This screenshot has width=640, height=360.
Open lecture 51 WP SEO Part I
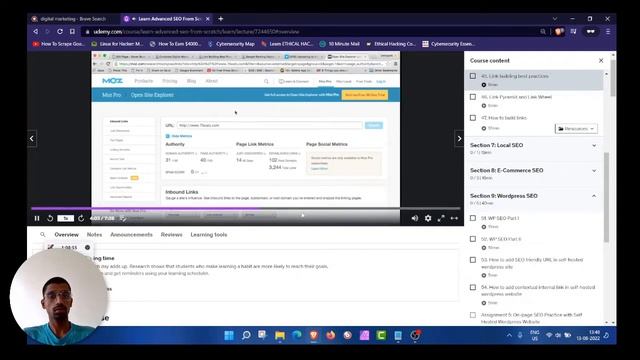500,218
